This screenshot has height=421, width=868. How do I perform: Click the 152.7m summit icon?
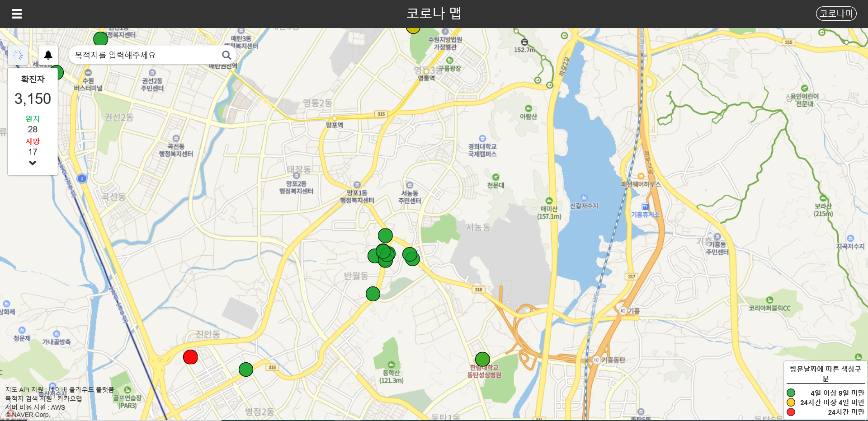point(524,42)
